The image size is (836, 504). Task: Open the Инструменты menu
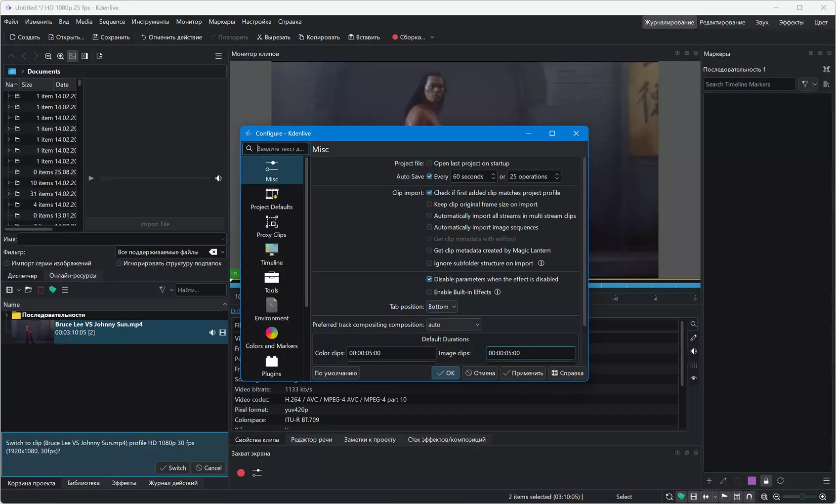click(151, 22)
